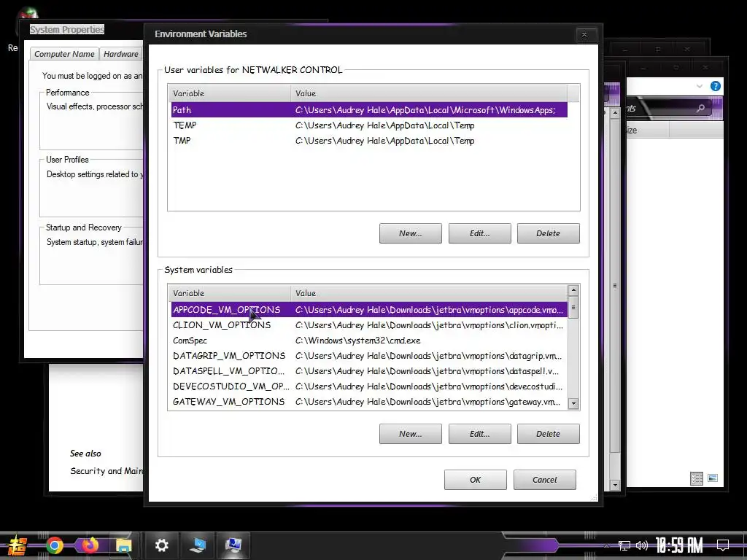The image size is (747, 560).
Task: Select the Path user variable row
Action: click(369, 109)
